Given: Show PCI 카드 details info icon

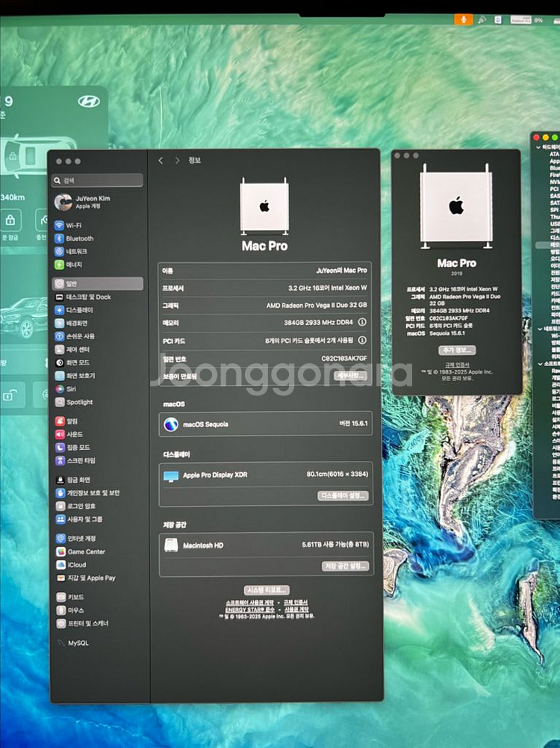Looking at the screenshot, I should [362, 340].
